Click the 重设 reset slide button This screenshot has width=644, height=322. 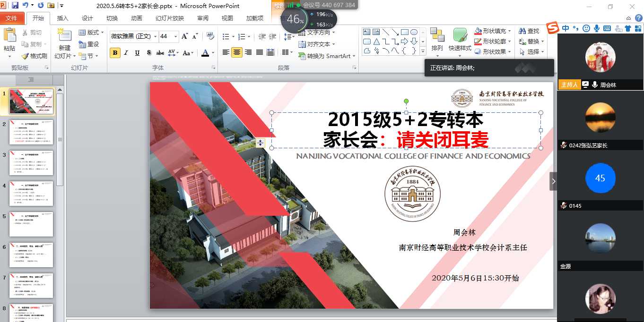coord(89,44)
